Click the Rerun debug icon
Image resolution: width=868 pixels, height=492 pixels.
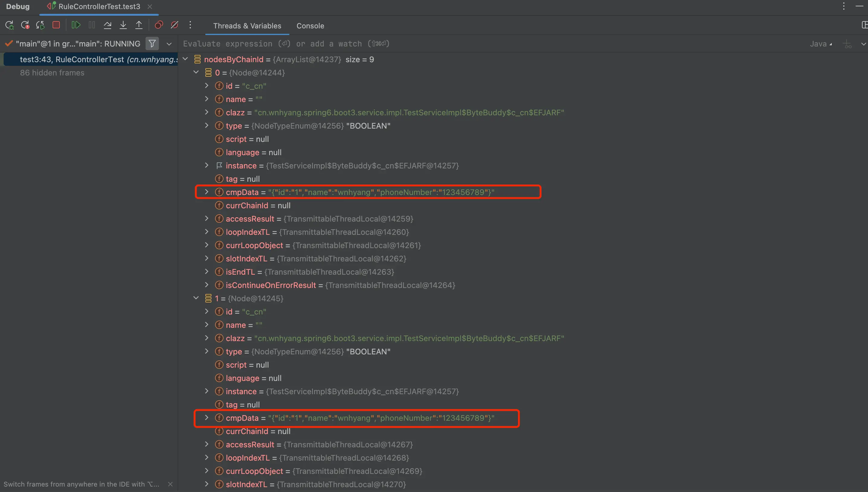coord(9,25)
